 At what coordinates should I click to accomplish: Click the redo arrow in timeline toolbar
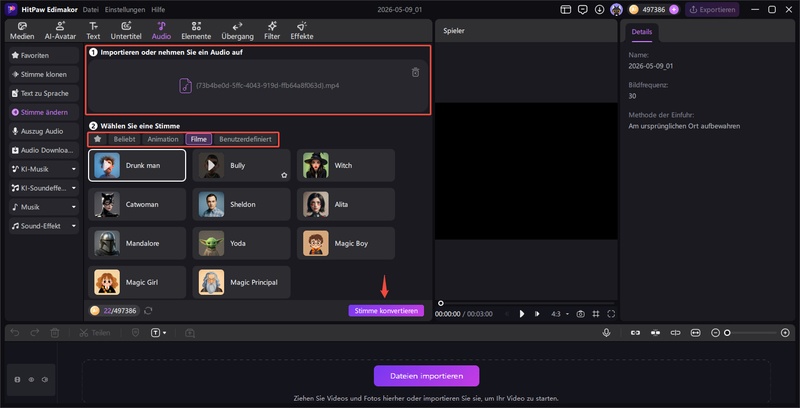(x=34, y=333)
